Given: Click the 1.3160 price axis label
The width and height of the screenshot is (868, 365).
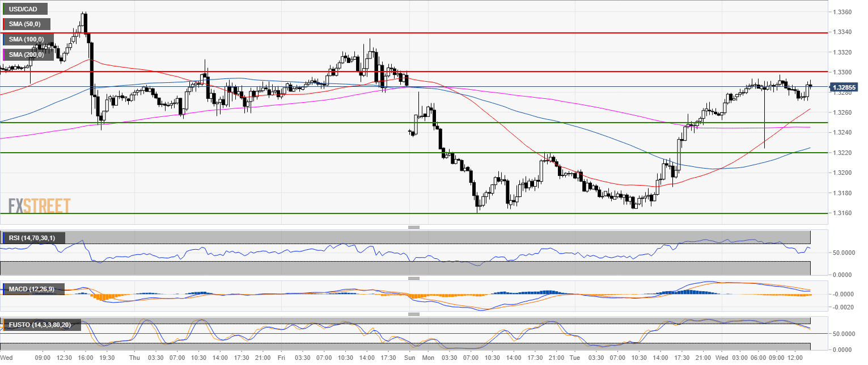Looking at the screenshot, I should tap(841, 213).
